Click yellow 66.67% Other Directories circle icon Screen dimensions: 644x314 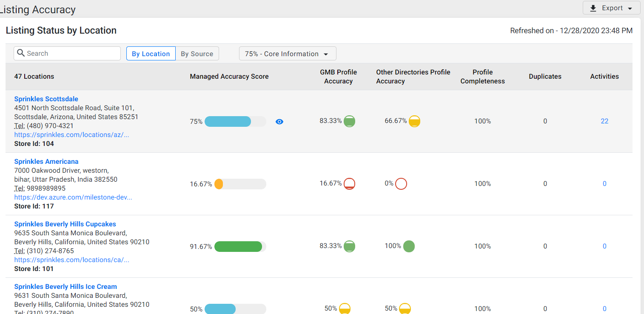click(x=414, y=121)
